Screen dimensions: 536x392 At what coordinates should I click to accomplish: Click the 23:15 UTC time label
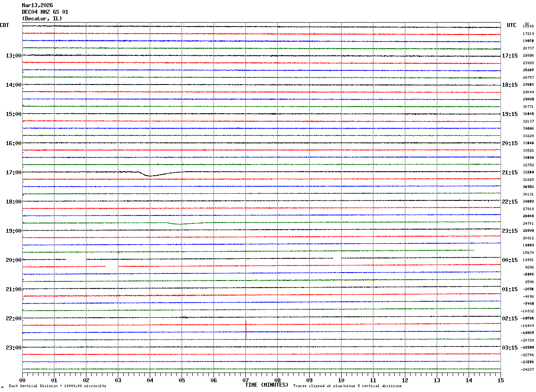(x=510, y=231)
